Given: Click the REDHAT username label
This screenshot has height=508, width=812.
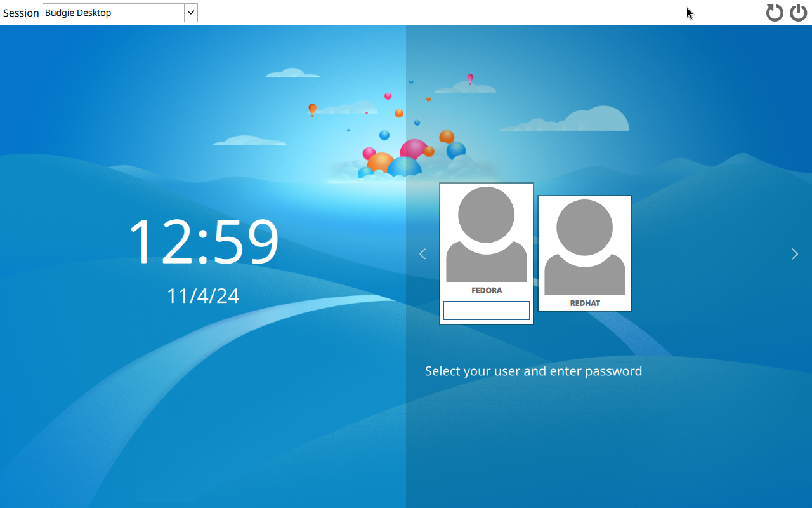Looking at the screenshot, I should pyautogui.click(x=585, y=303).
